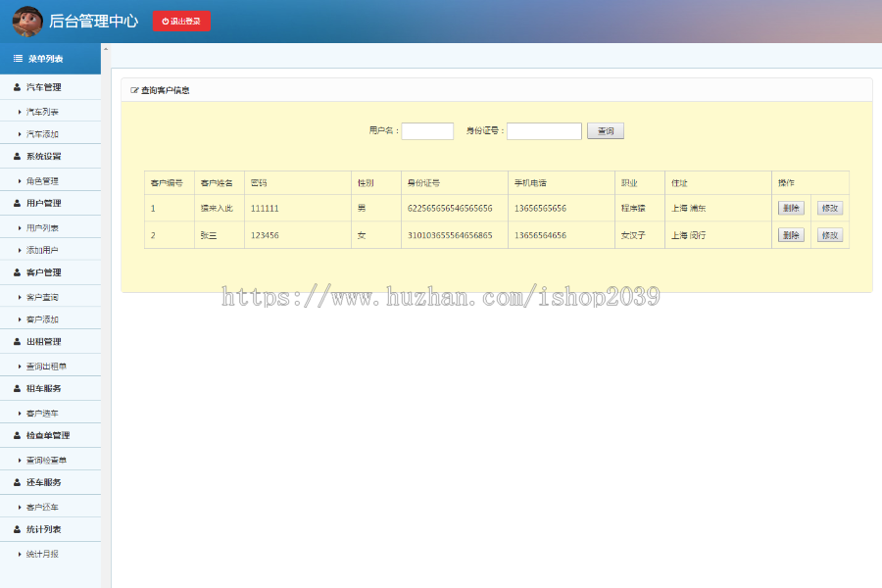
Task: Expand the 还车服务 menu section
Action: pyautogui.click(x=50, y=482)
